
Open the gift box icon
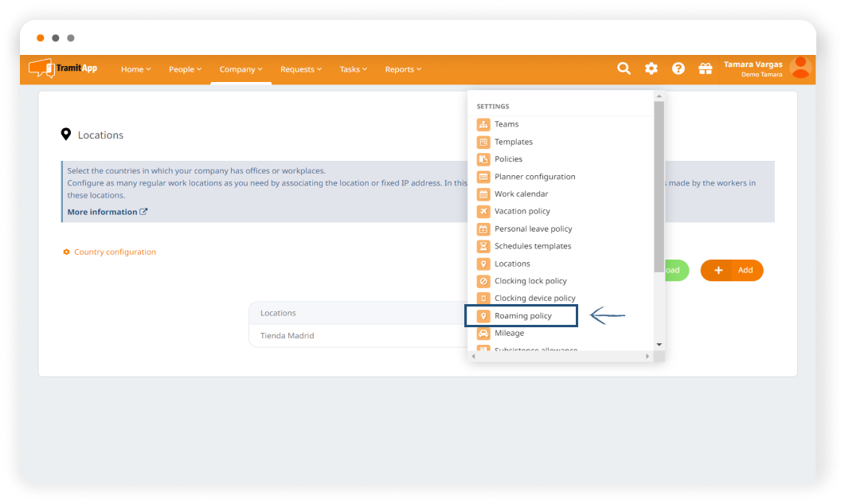[706, 69]
